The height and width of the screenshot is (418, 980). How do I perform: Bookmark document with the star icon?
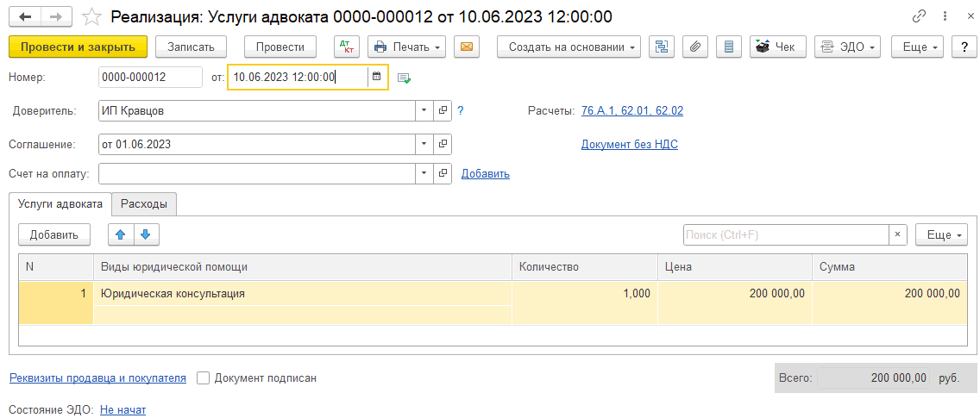[x=91, y=17]
